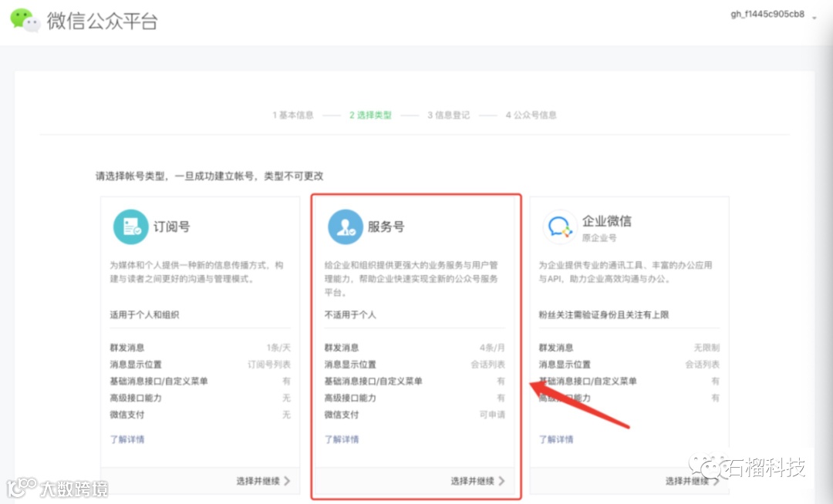This screenshot has width=833, height=504.
Task: Open 了解详情 link under 服务号
Action: pyautogui.click(x=342, y=439)
